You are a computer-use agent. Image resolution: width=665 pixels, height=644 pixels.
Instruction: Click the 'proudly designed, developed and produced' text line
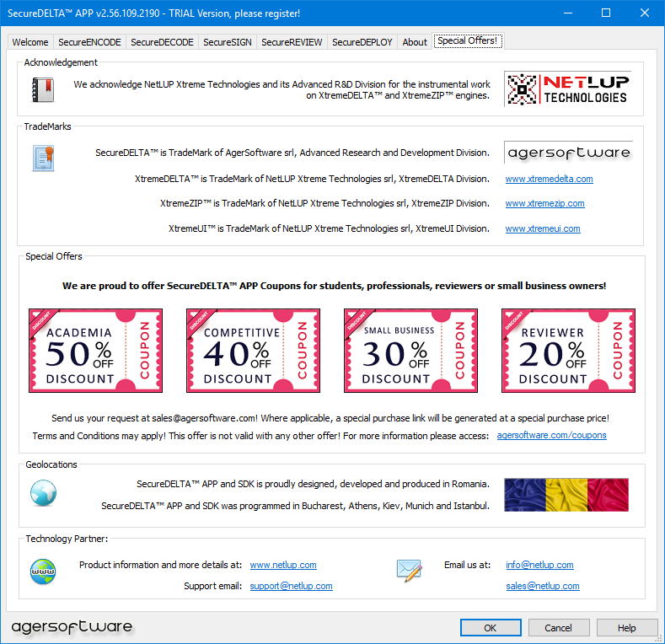click(x=313, y=484)
